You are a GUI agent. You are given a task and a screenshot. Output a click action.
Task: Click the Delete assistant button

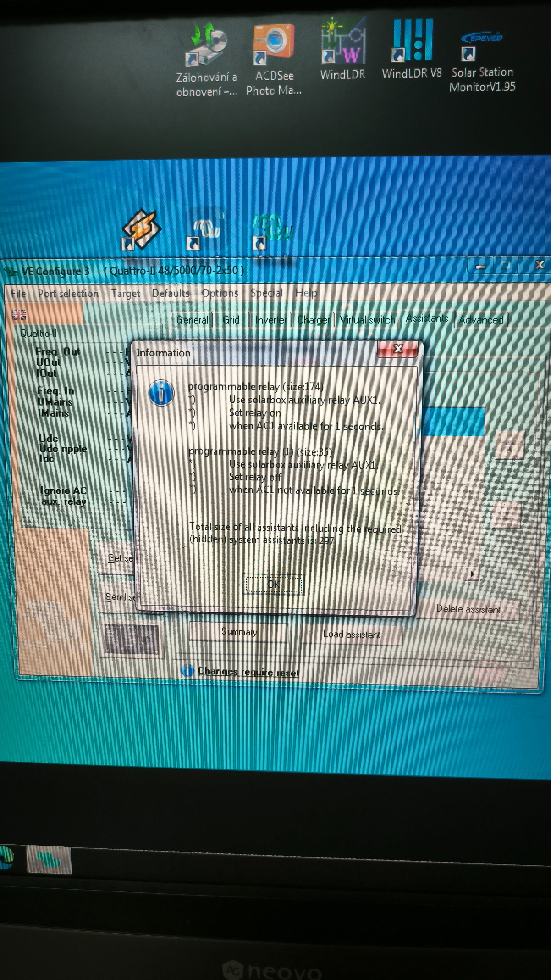468,609
